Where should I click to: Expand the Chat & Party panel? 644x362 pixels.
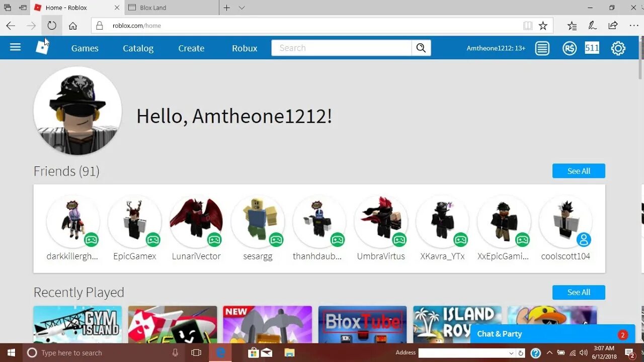(x=552, y=334)
